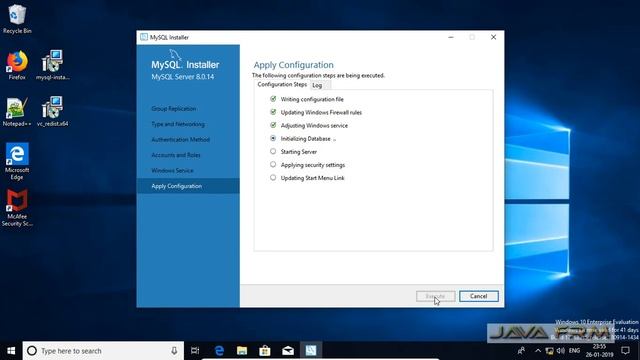The image size is (640, 360).
Task: Click the Updating Windows Firewall rules text
Action: click(x=321, y=112)
